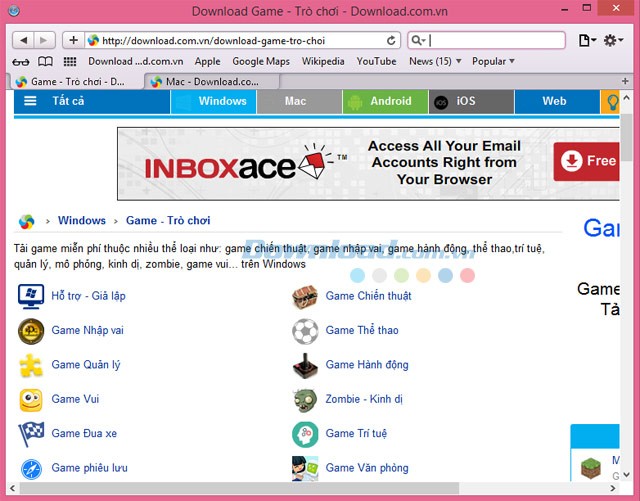Open the settings gear menu

(x=613, y=40)
